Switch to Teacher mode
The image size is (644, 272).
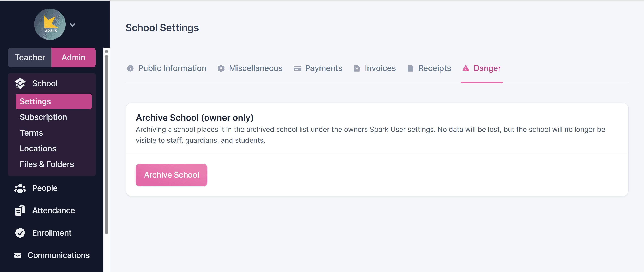[30, 57]
